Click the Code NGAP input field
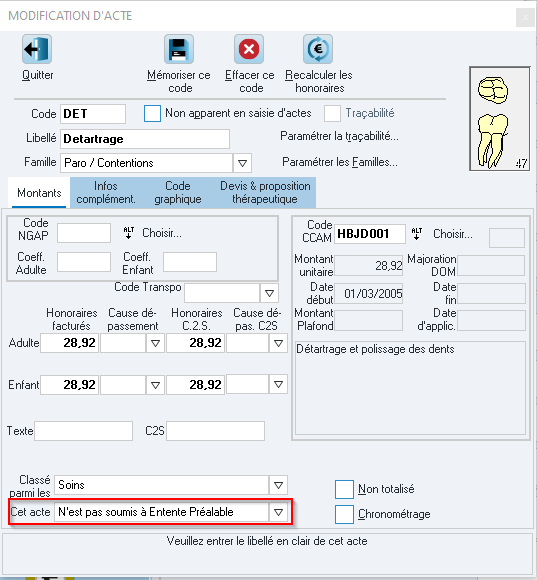This screenshot has width=537, height=580. point(84,233)
